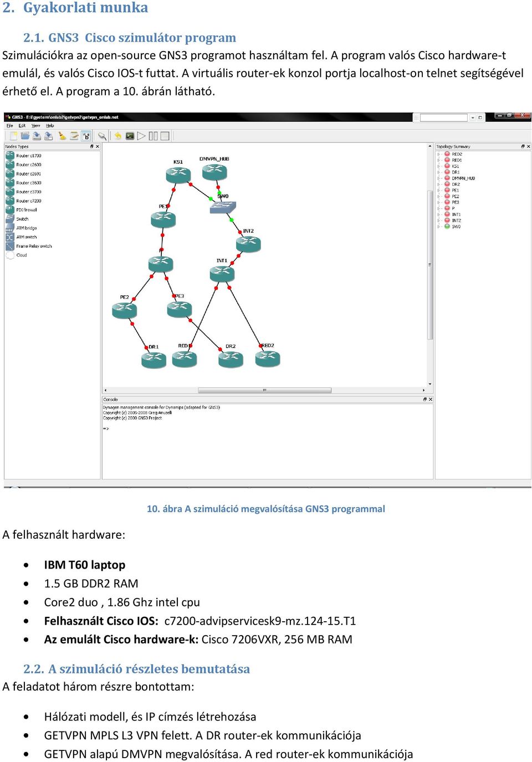Click the DR1 router on canvas
This screenshot has width=532, height=762.
(x=154, y=360)
